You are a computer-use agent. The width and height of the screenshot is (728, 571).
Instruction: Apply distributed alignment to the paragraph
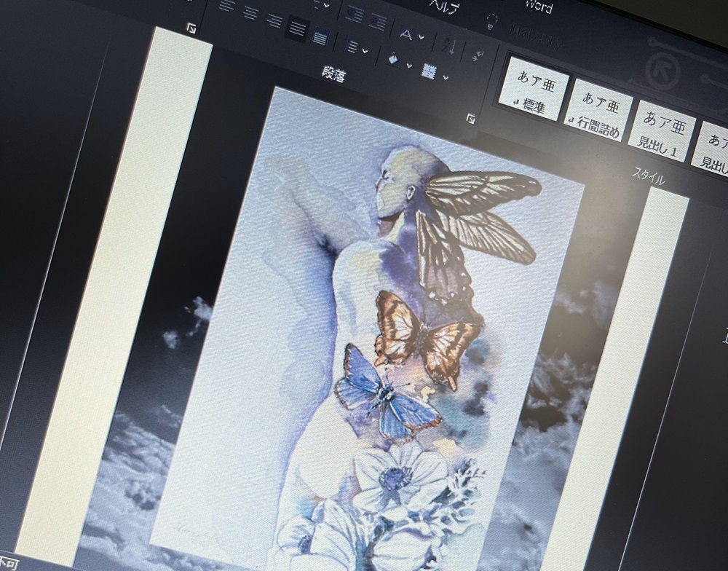pos(320,36)
